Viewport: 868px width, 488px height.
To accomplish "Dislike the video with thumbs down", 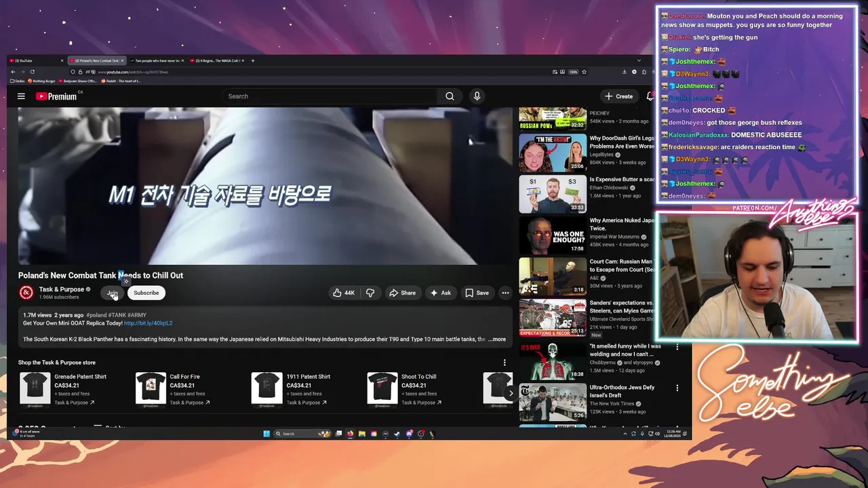I will coord(370,293).
